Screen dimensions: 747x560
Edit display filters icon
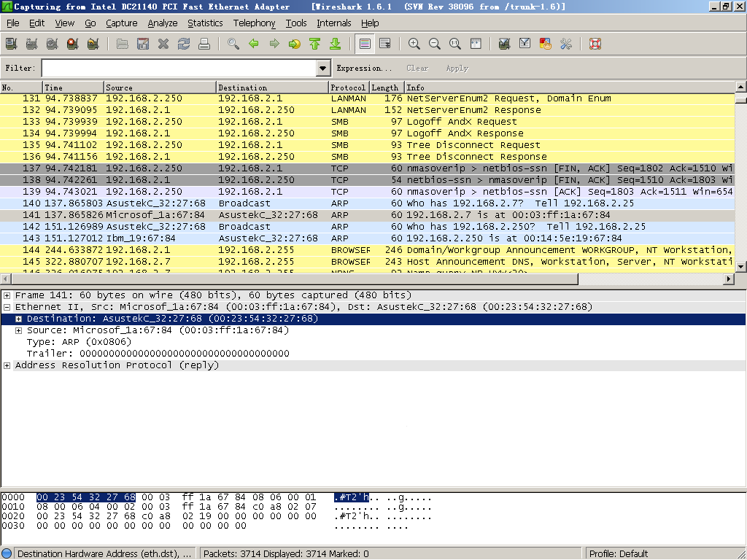click(525, 44)
